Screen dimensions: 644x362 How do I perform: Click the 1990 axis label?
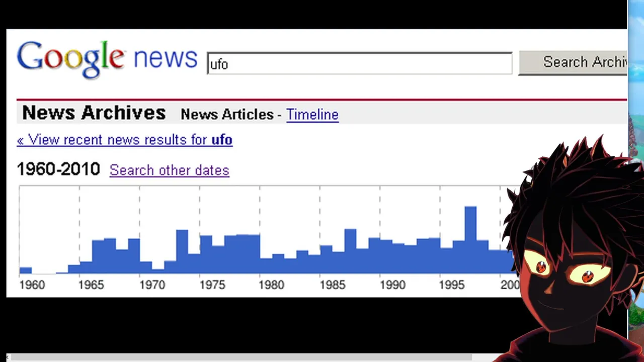pyautogui.click(x=392, y=285)
